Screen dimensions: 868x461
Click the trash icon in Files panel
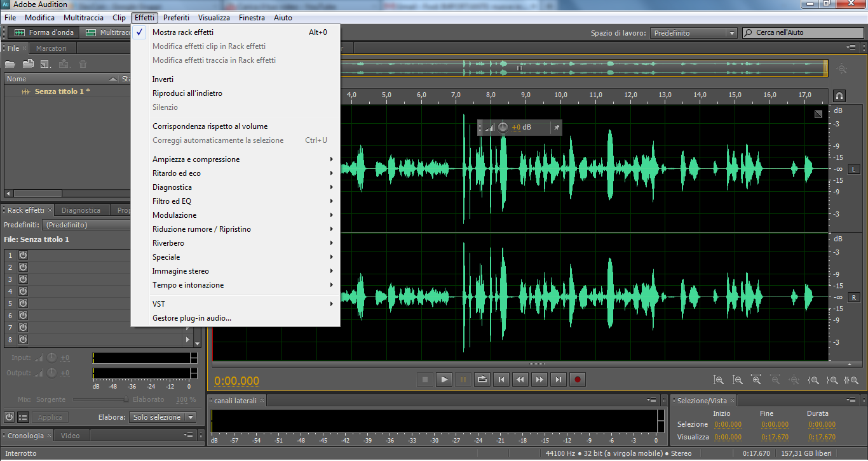tap(83, 64)
